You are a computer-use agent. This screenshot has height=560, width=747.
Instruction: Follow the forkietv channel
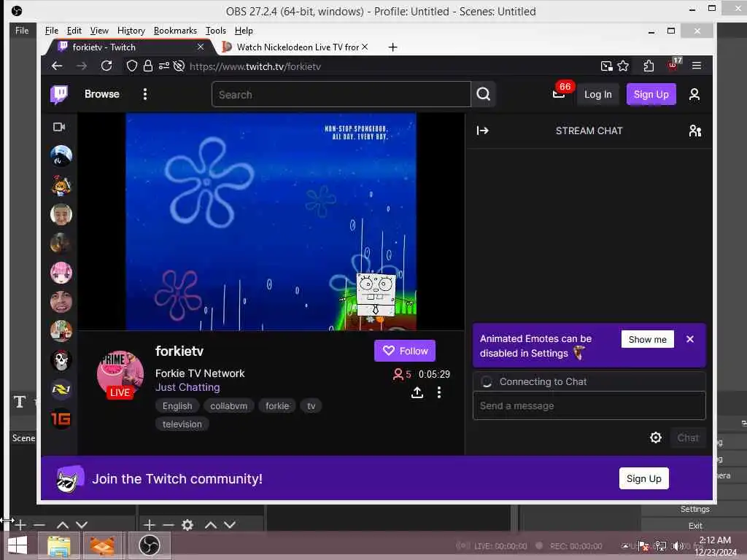(404, 351)
